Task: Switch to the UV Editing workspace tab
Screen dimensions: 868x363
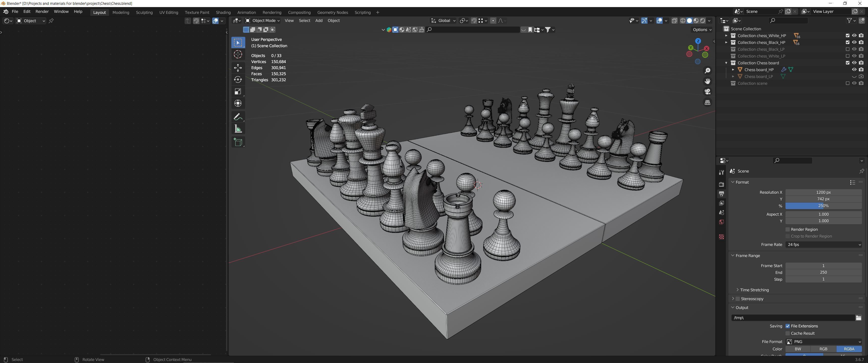Action: [x=169, y=12]
